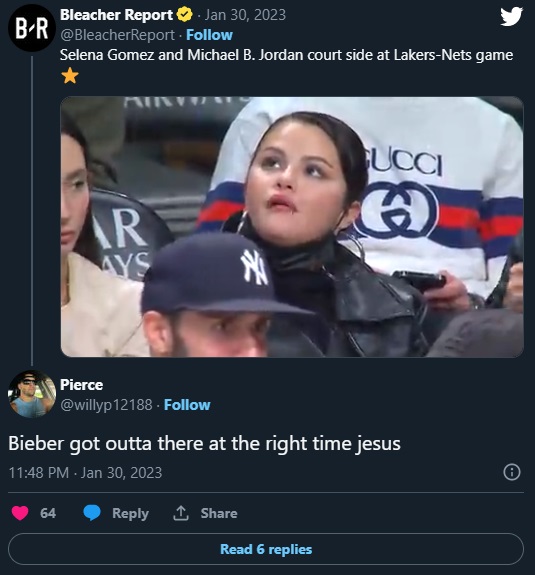Open the Jan 30, 2023 date on quoted tweet

(x=245, y=15)
